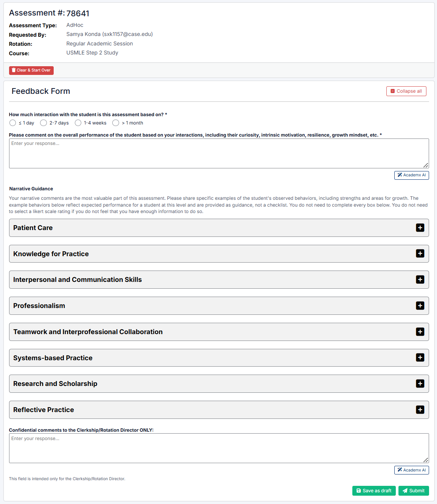The image size is (437, 504).
Task: Open Academx AI below confidential comments
Action: point(411,470)
